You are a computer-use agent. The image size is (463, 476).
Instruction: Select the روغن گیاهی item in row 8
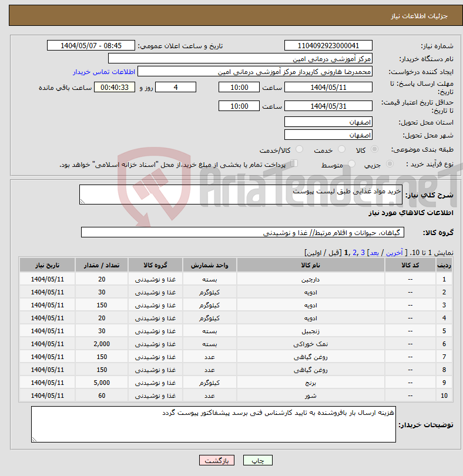311,370
